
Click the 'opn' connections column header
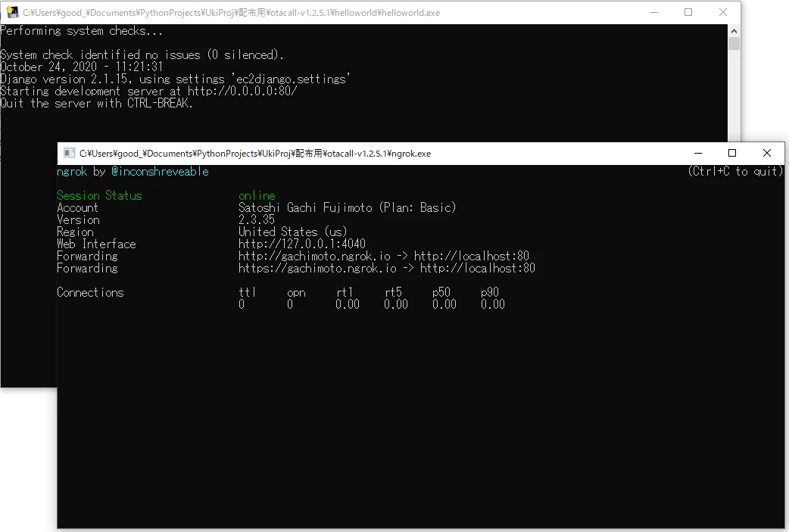point(296,292)
